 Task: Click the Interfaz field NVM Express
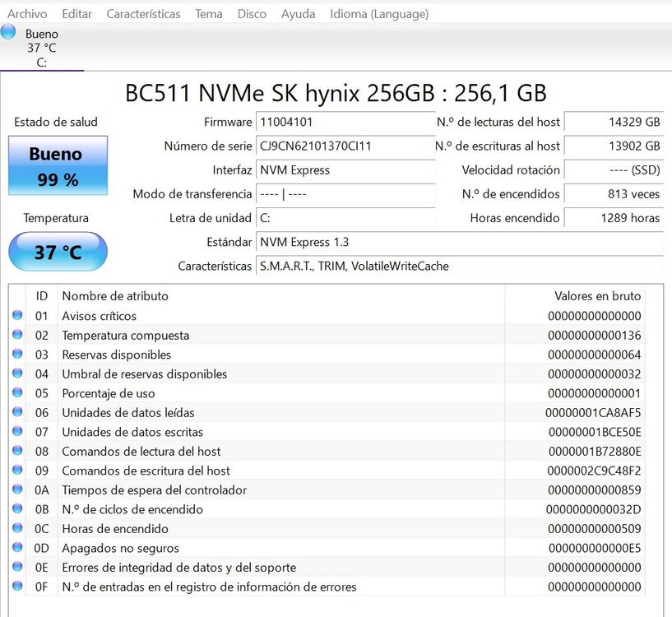[x=345, y=169]
